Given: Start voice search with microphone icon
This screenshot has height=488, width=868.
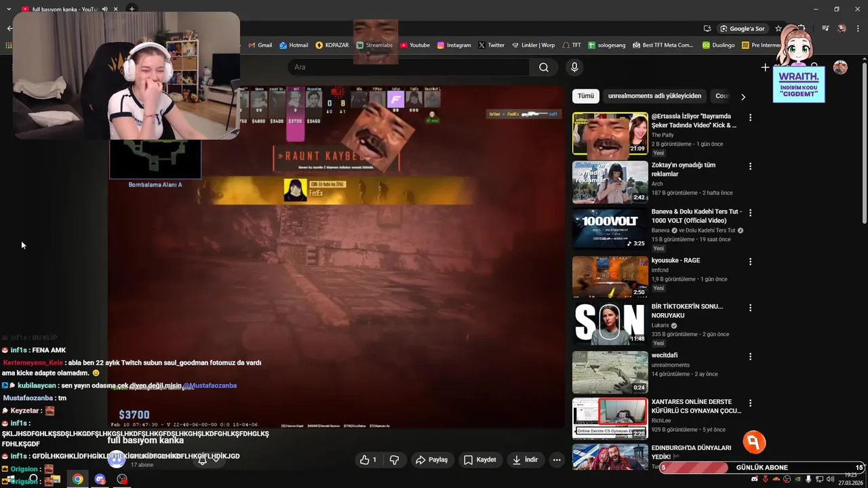Looking at the screenshot, I should [574, 67].
